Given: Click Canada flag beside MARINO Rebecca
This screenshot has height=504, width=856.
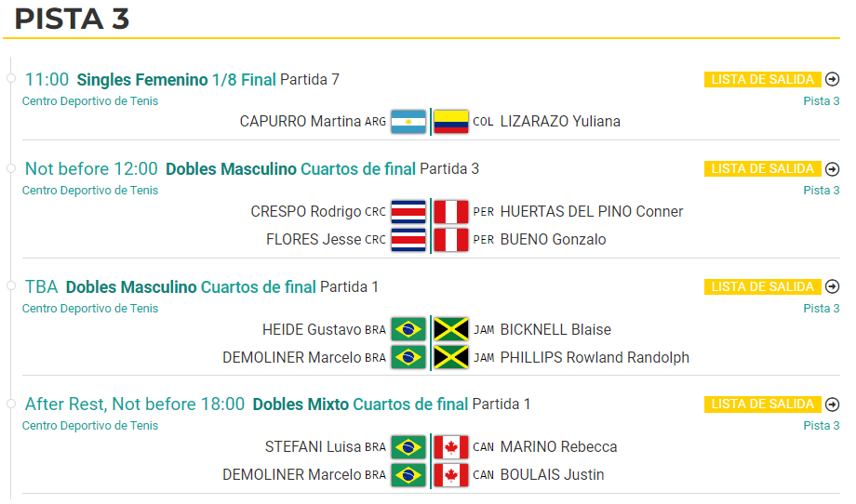Looking at the screenshot, I should (x=451, y=447).
